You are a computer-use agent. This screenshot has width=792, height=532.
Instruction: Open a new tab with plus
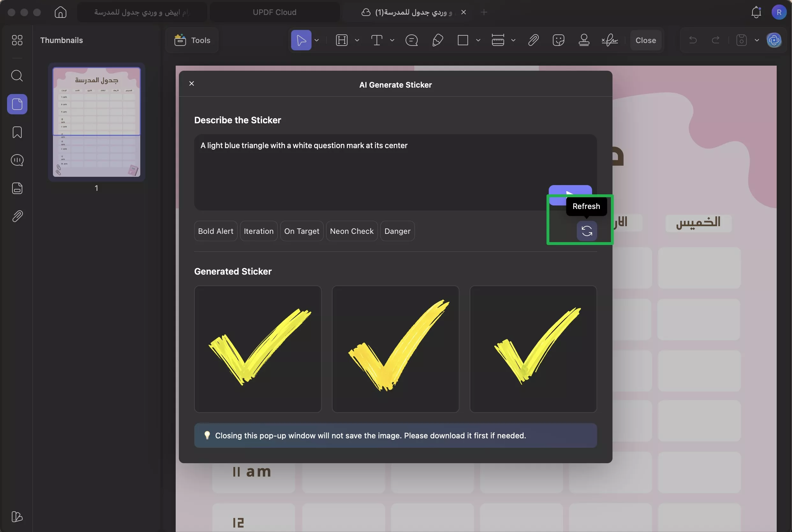pos(484,12)
